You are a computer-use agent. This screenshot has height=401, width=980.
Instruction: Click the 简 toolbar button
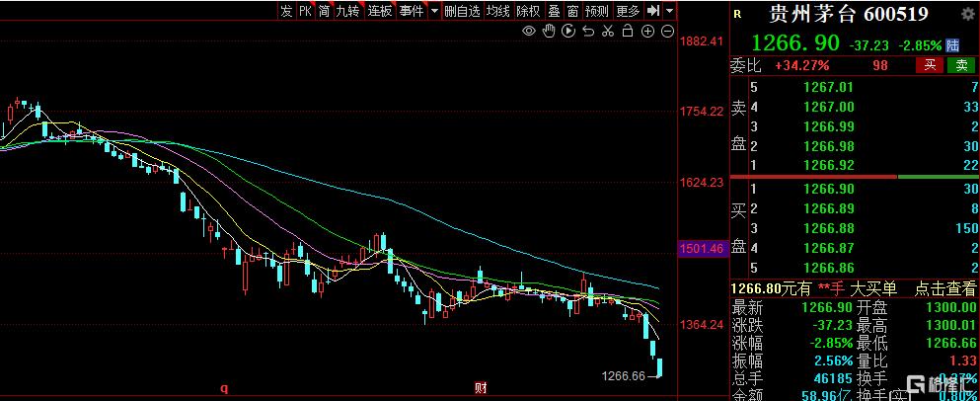324,11
